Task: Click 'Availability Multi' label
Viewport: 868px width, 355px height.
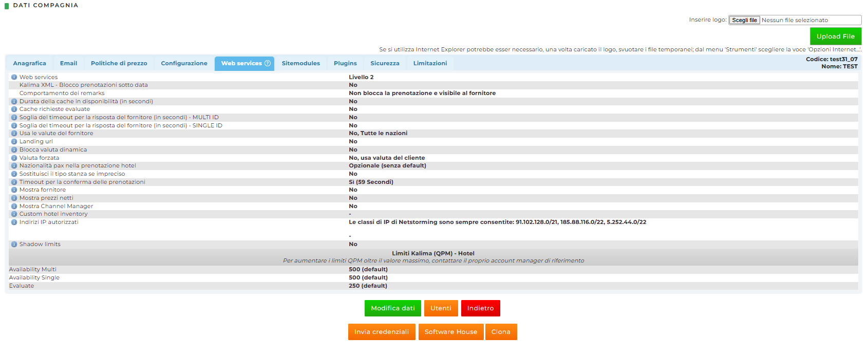Action: coord(33,269)
